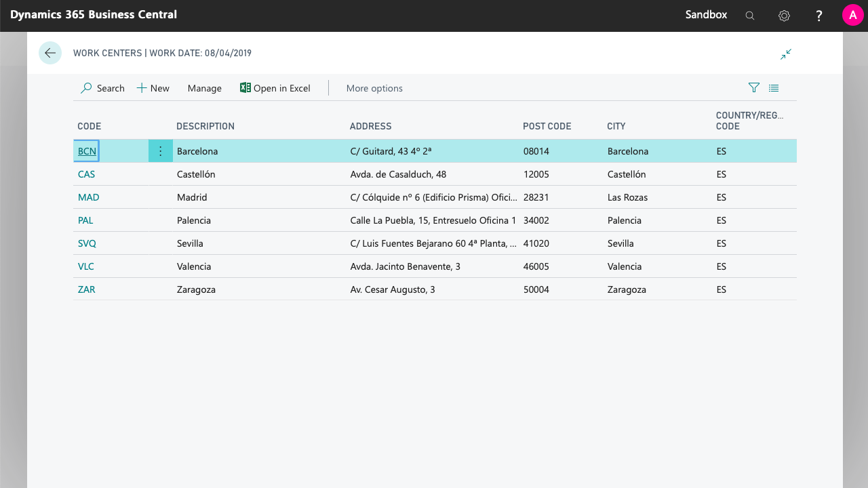Click the back arrow button
Image resolution: width=868 pixels, height=488 pixels.
50,53
